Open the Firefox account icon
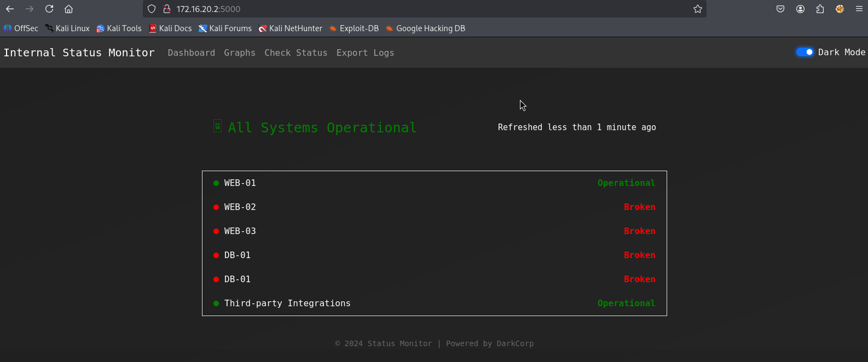The width and height of the screenshot is (868, 362). pos(800,9)
